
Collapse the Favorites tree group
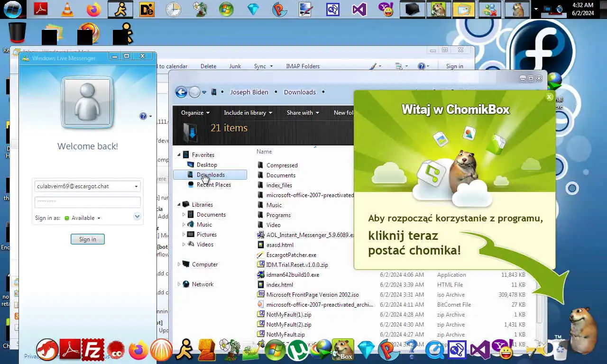179,155
